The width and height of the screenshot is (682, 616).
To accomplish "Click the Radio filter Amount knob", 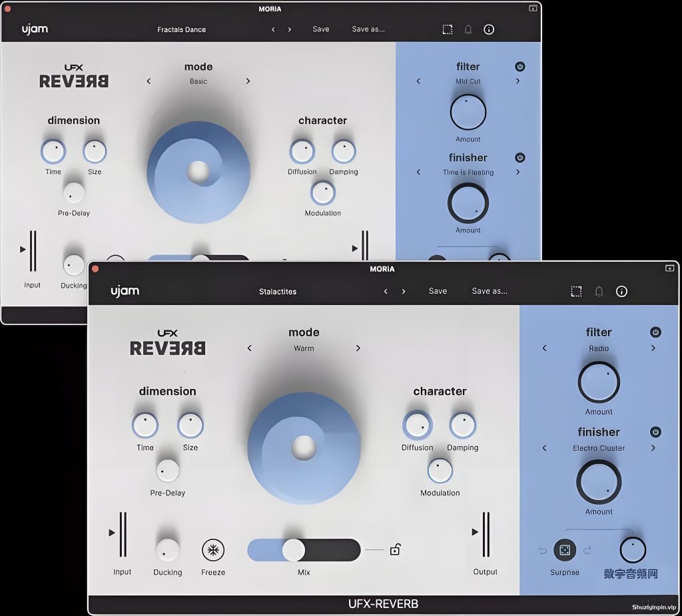I will click(599, 382).
